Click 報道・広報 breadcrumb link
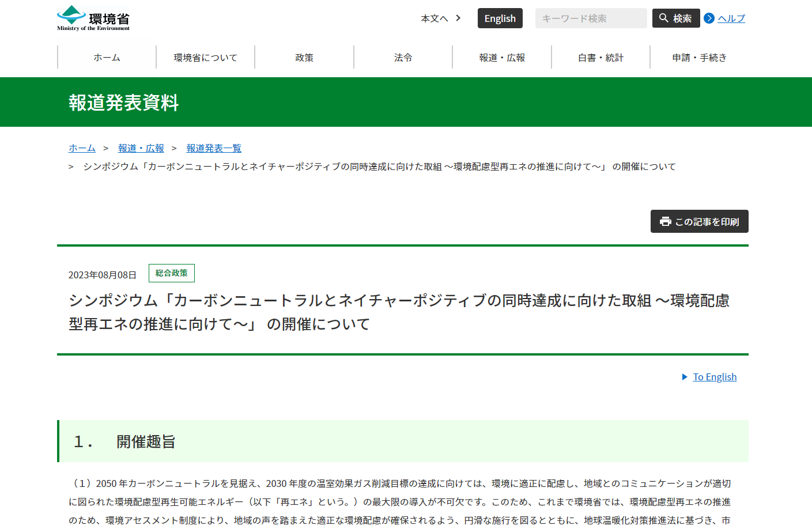The image size is (812, 529). tap(141, 148)
